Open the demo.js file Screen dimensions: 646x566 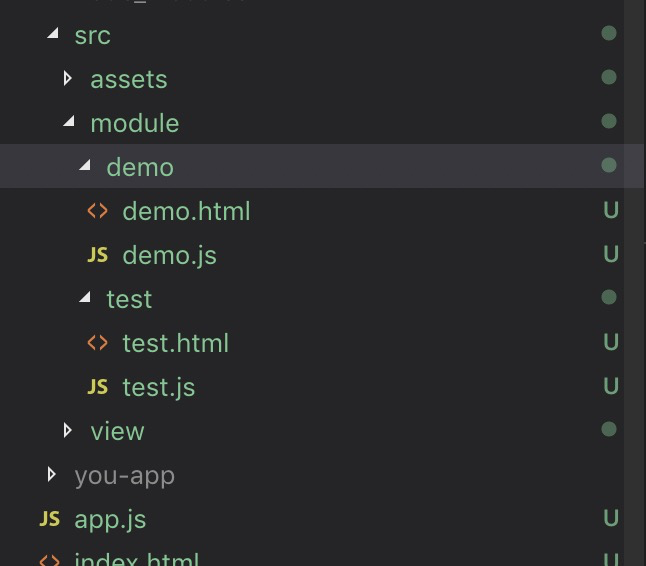169,255
